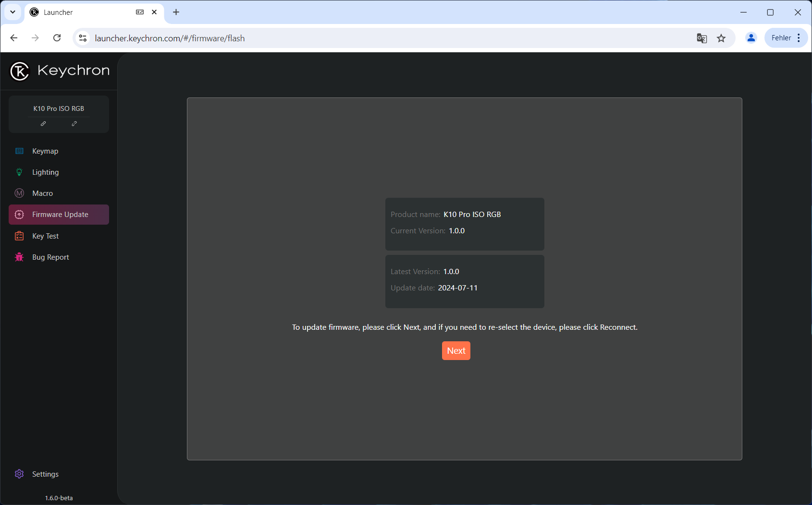Click the Bug Report bug icon
Screen dimensions: 812x505
19,257
